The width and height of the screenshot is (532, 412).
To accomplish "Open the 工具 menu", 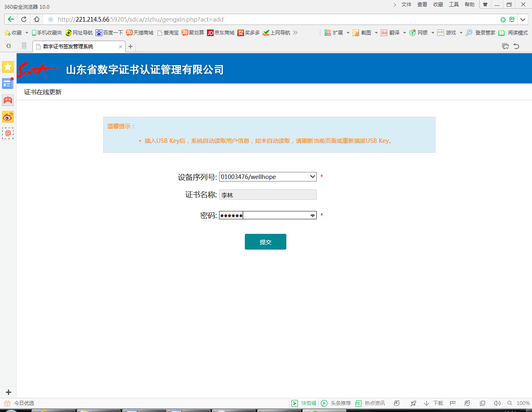I will (x=453, y=5).
